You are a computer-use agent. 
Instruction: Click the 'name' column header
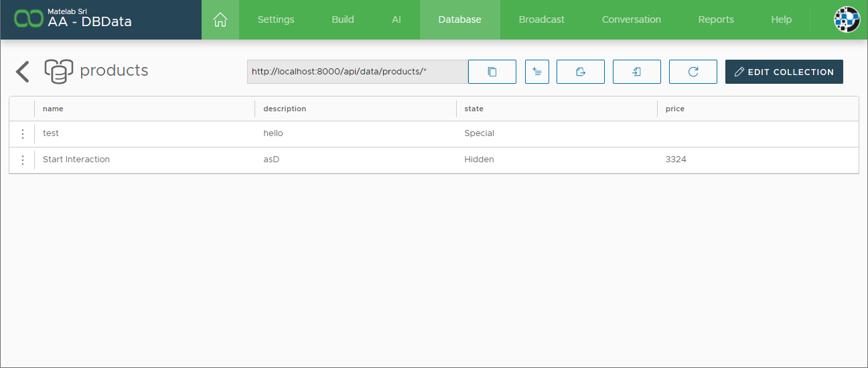click(x=54, y=109)
